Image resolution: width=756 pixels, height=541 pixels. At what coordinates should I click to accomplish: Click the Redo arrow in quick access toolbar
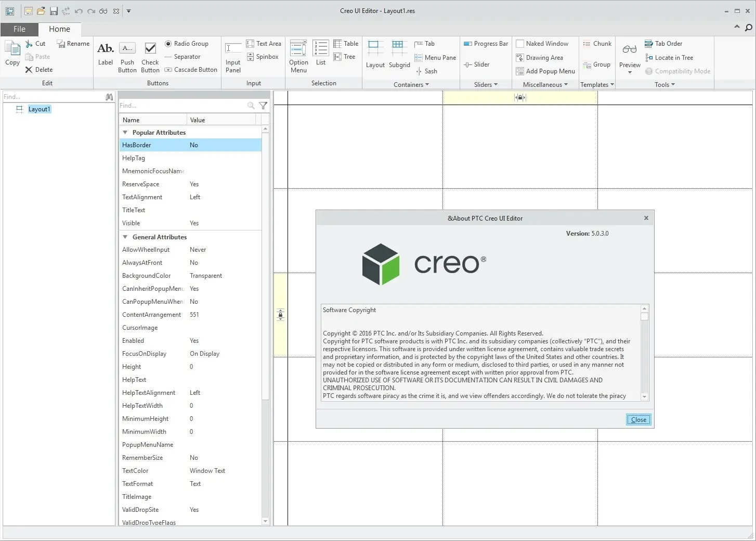click(91, 11)
